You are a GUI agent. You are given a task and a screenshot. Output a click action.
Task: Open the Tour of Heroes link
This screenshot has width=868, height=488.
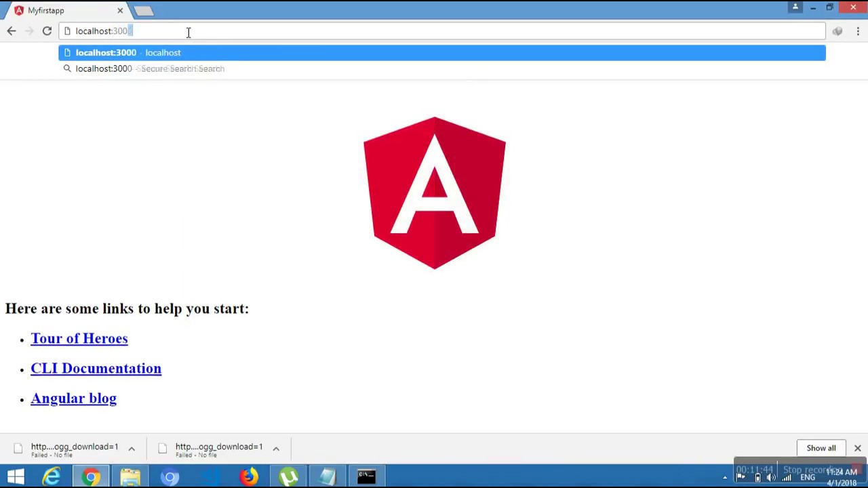[x=79, y=338]
